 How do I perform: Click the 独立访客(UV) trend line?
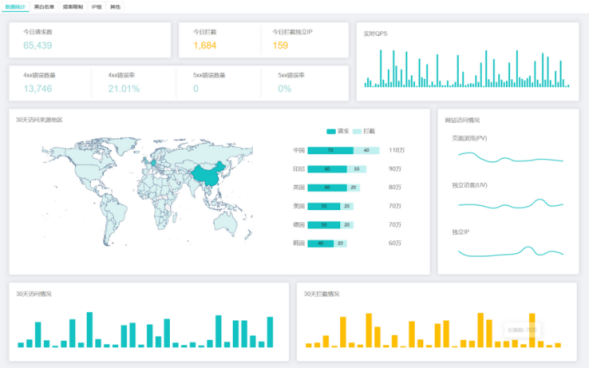tap(510, 204)
